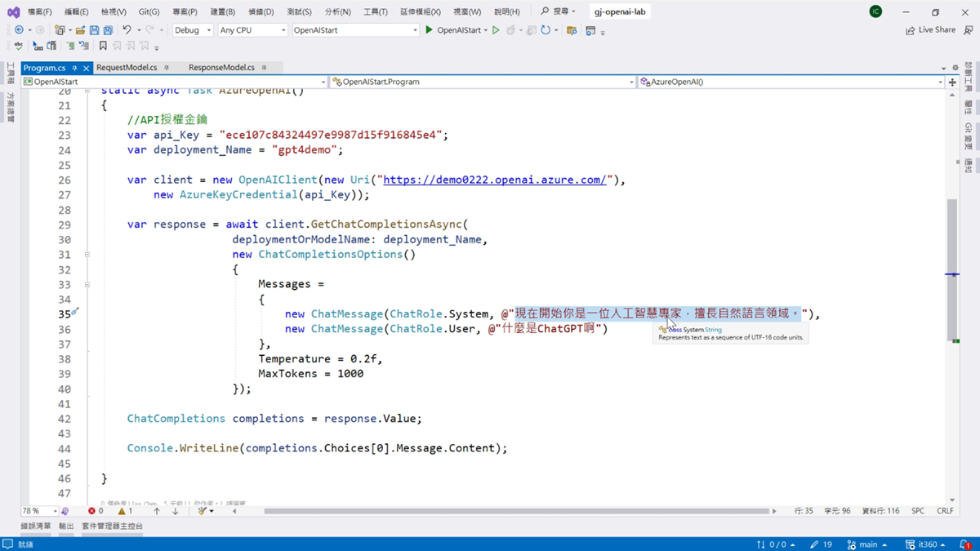Switch to the ResponseModel.cs tab

[x=221, y=68]
